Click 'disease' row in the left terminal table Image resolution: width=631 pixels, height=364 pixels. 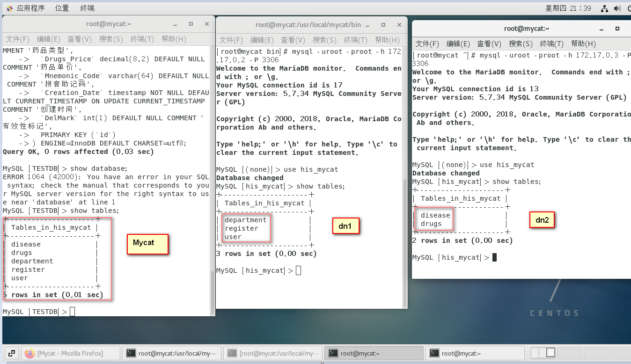(x=26, y=244)
